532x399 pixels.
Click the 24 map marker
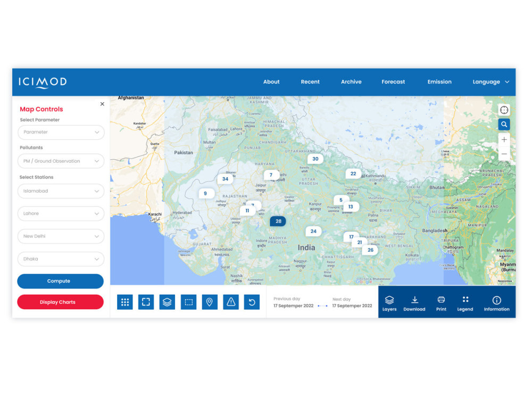[x=313, y=231]
